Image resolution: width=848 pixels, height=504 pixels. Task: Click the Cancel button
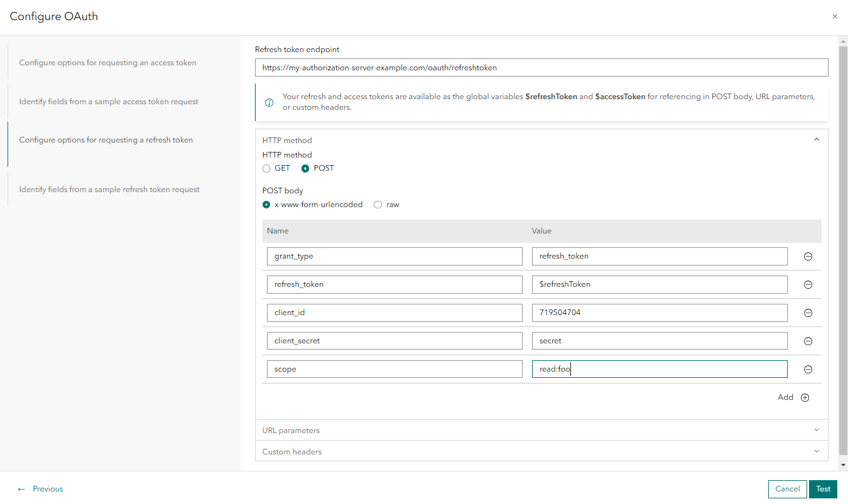tap(787, 489)
